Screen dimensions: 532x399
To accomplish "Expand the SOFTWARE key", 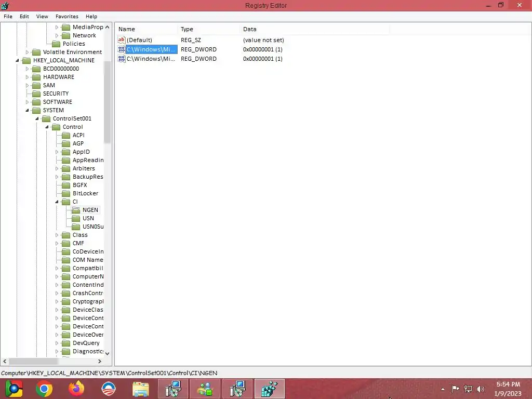I will (27, 102).
